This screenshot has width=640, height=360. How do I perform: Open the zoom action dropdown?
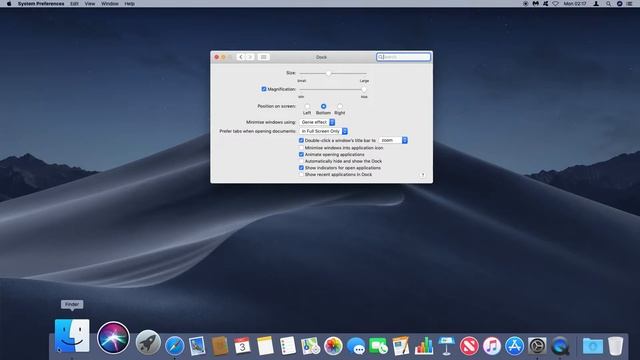393,140
